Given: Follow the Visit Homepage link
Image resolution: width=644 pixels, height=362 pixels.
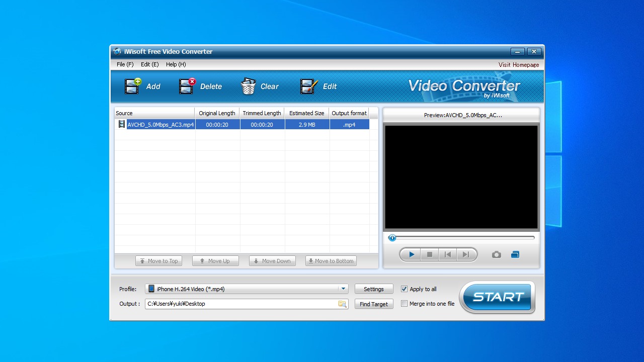Looking at the screenshot, I should click(519, 65).
